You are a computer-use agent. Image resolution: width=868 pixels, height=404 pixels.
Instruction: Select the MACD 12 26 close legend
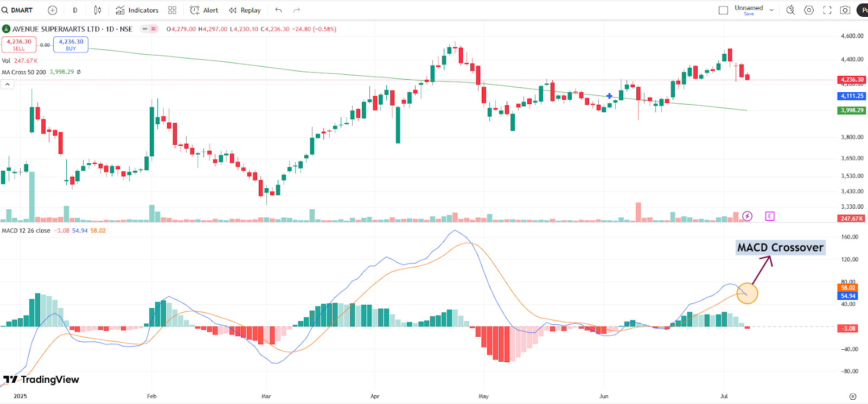(26, 231)
